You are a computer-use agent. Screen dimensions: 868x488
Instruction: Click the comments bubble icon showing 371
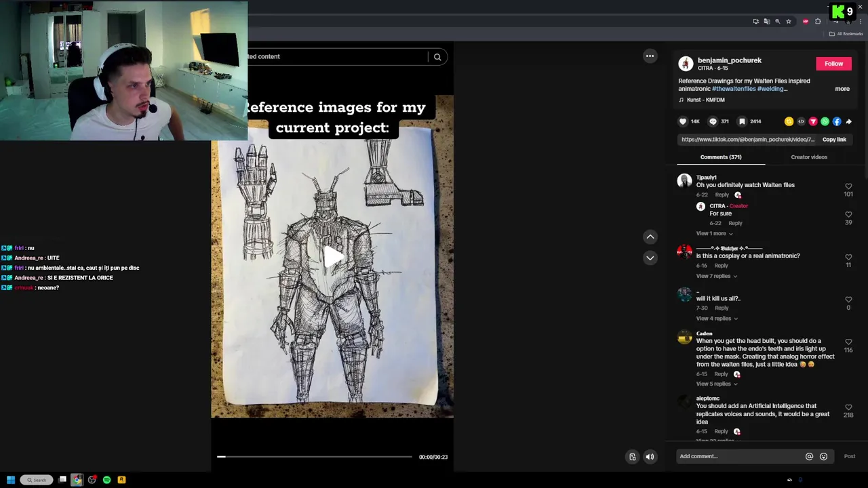(713, 121)
